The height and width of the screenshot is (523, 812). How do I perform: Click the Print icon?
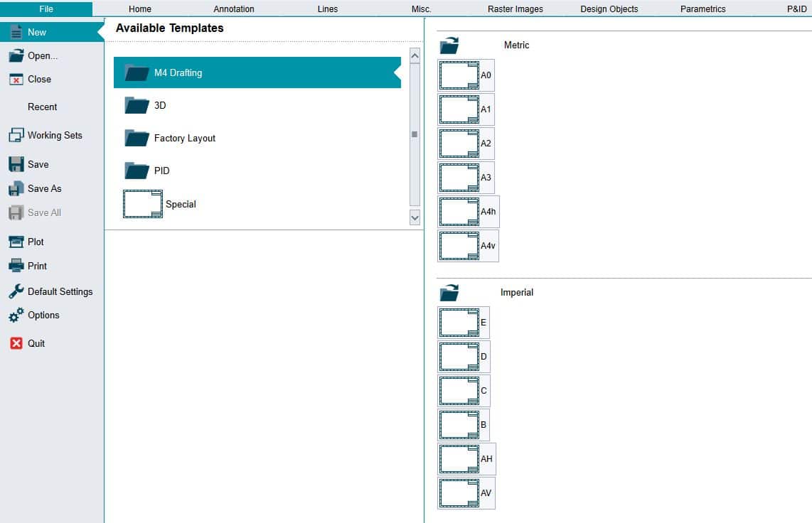[16, 266]
